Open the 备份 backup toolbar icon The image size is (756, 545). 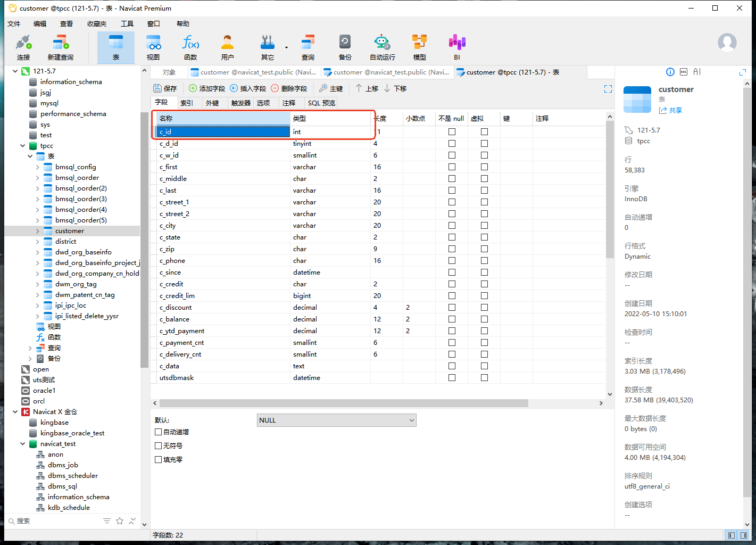pyautogui.click(x=345, y=47)
